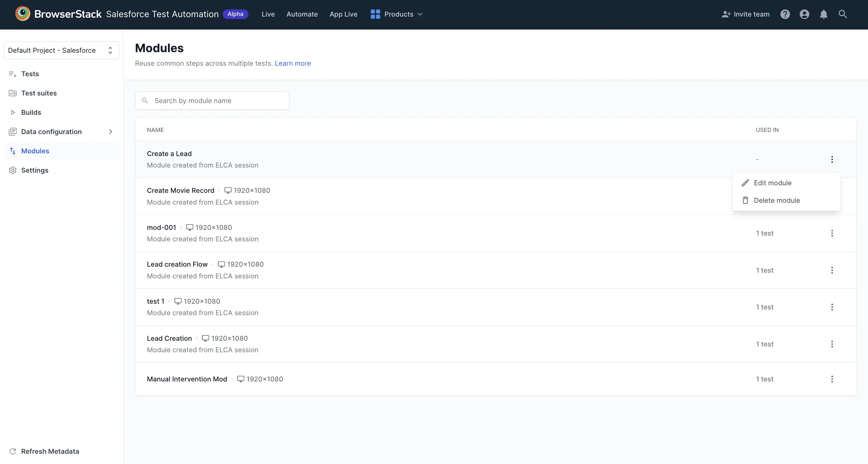Open Settings from the sidebar
868x464 pixels.
click(x=35, y=170)
